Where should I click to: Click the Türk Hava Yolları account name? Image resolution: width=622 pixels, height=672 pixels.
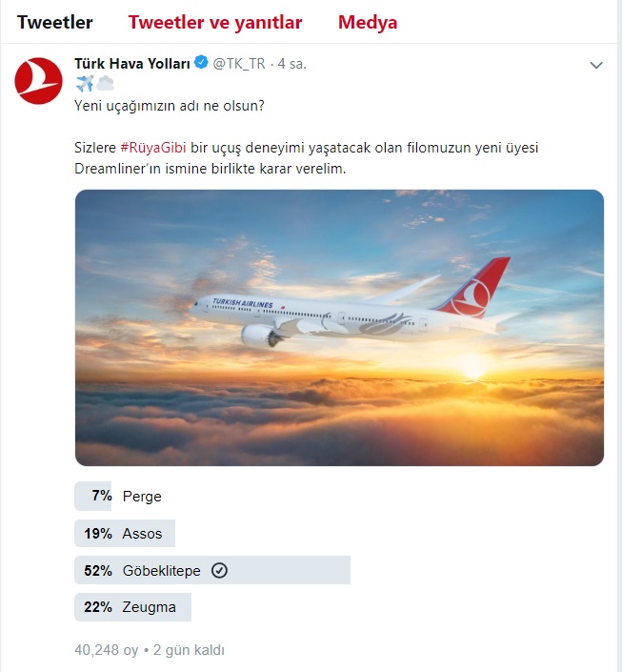pyautogui.click(x=132, y=64)
